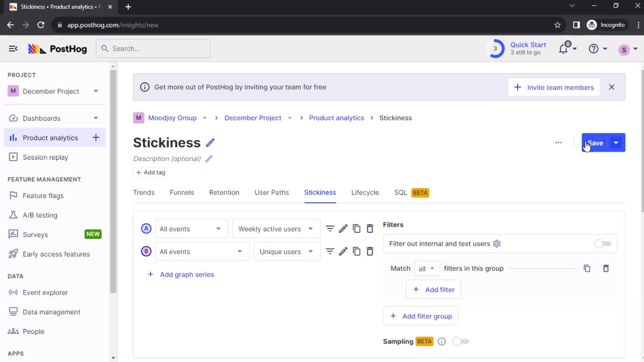Delete the filter group
The image size is (644, 362).
[606, 268]
